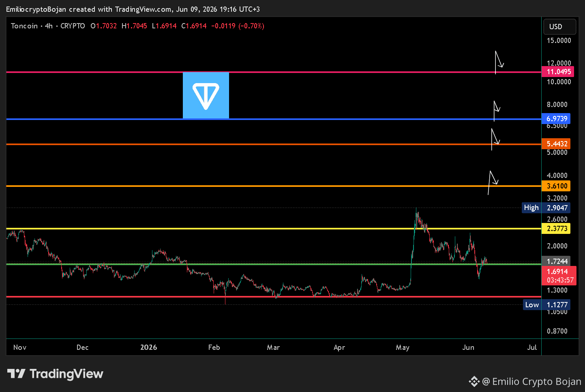585x392 pixels.
Task: Click the May label on time axis
Action: click(x=403, y=347)
